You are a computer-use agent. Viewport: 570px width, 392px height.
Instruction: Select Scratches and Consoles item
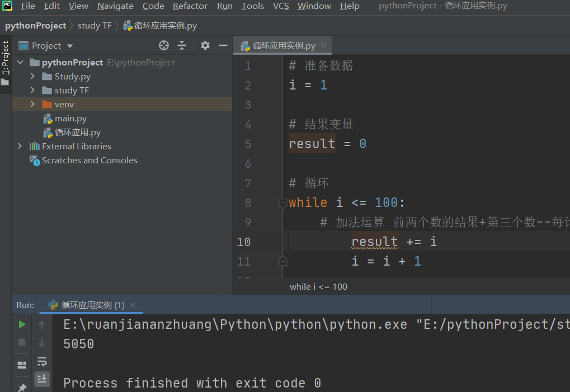point(89,160)
